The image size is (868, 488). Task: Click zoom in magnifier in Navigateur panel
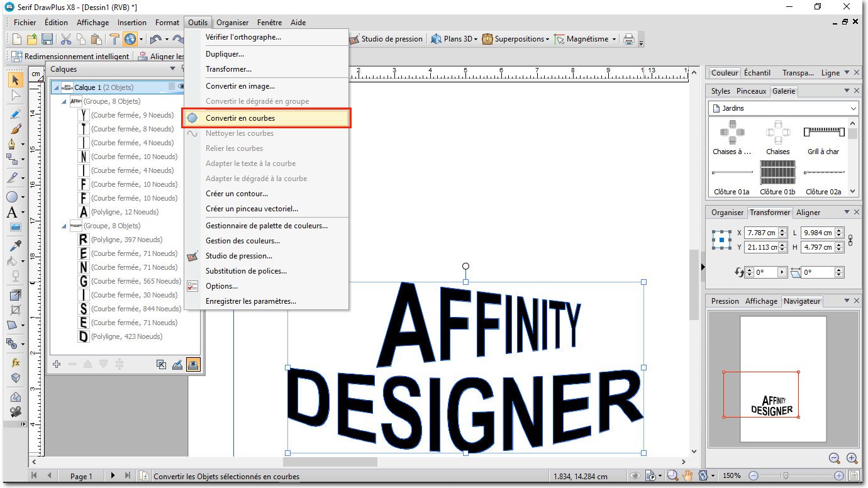[x=852, y=458]
